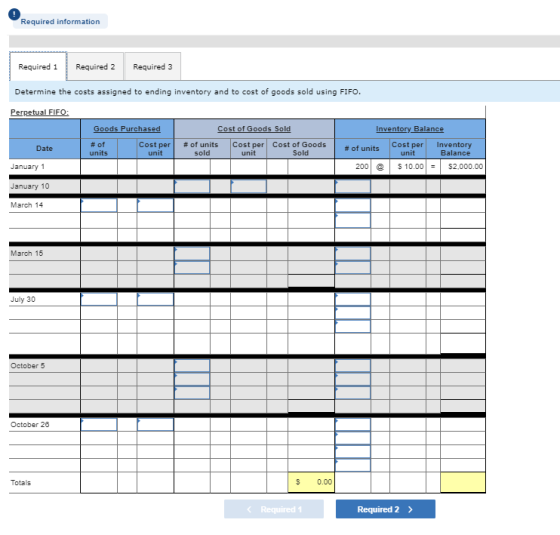Viewport: 560px width, 535px height.
Task: Click the yellow Totals inventory balance cell
Action: pos(463,482)
